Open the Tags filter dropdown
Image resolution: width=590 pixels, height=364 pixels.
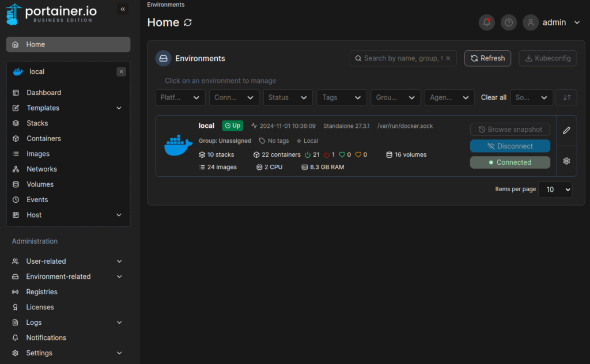click(x=342, y=97)
